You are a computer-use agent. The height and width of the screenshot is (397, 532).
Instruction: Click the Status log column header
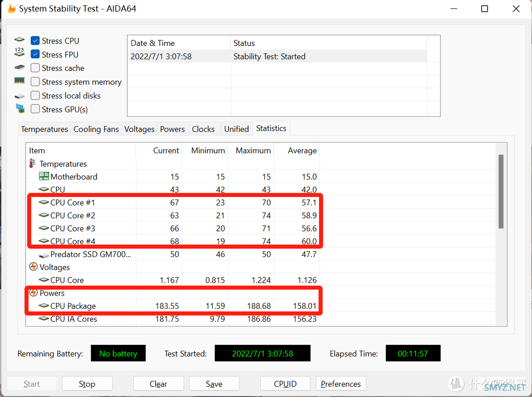pyautogui.click(x=329, y=43)
